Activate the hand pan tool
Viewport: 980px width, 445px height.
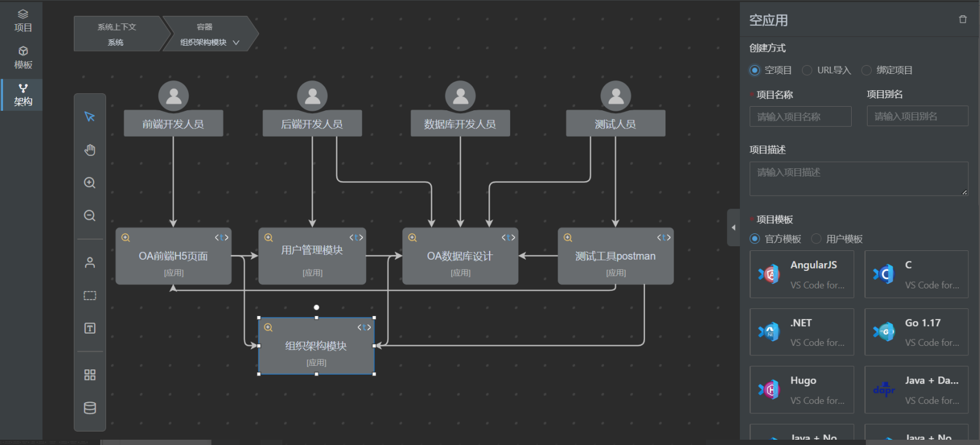pos(90,150)
